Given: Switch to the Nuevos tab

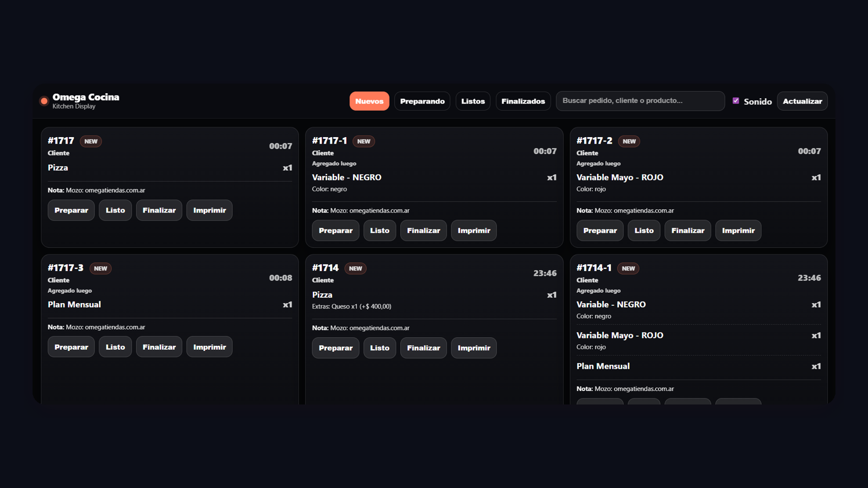Looking at the screenshot, I should tap(369, 101).
